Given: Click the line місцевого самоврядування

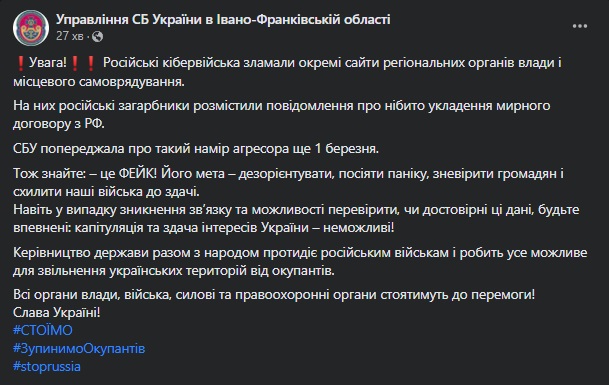Looking at the screenshot, I should [x=99, y=82].
